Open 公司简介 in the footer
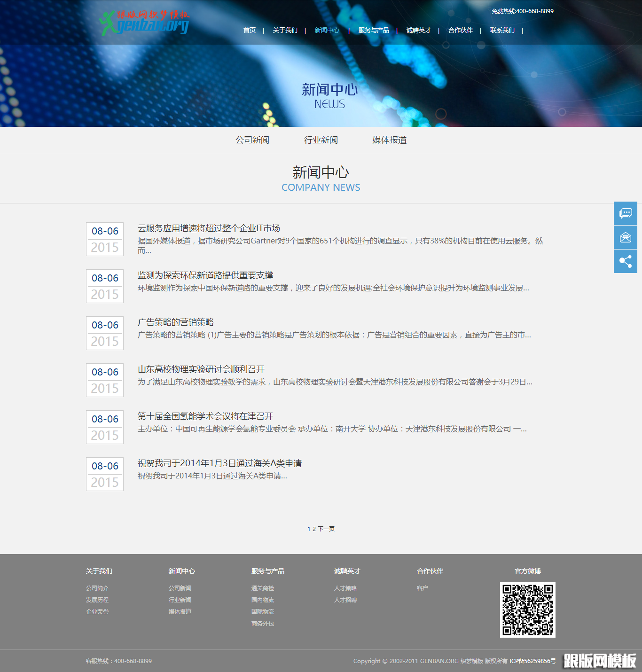The image size is (642, 672). tap(97, 588)
